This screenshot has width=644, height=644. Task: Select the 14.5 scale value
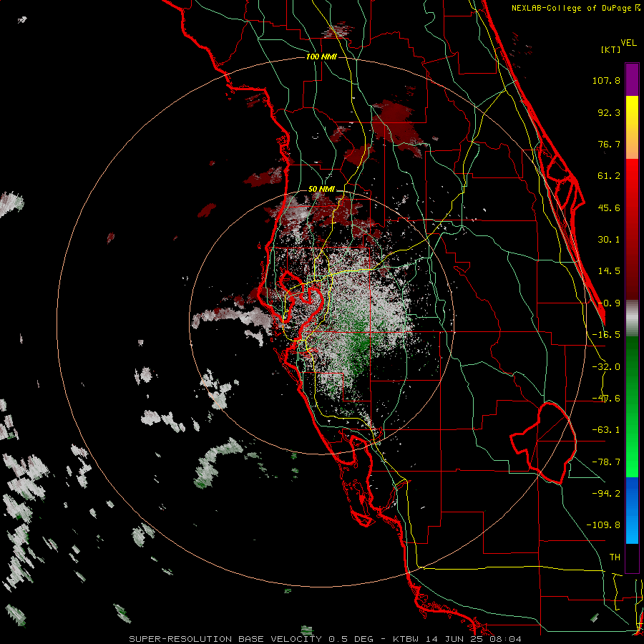[609, 271]
